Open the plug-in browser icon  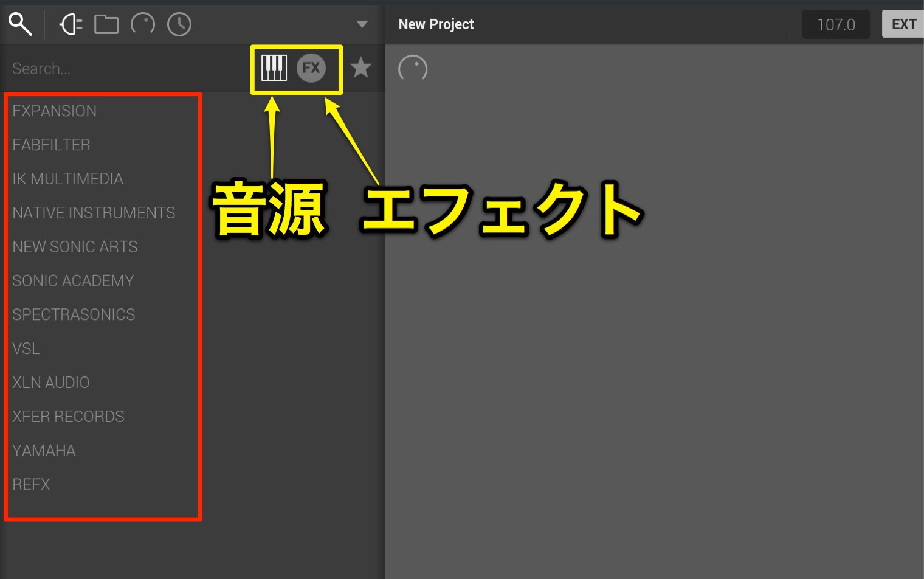click(x=71, y=24)
